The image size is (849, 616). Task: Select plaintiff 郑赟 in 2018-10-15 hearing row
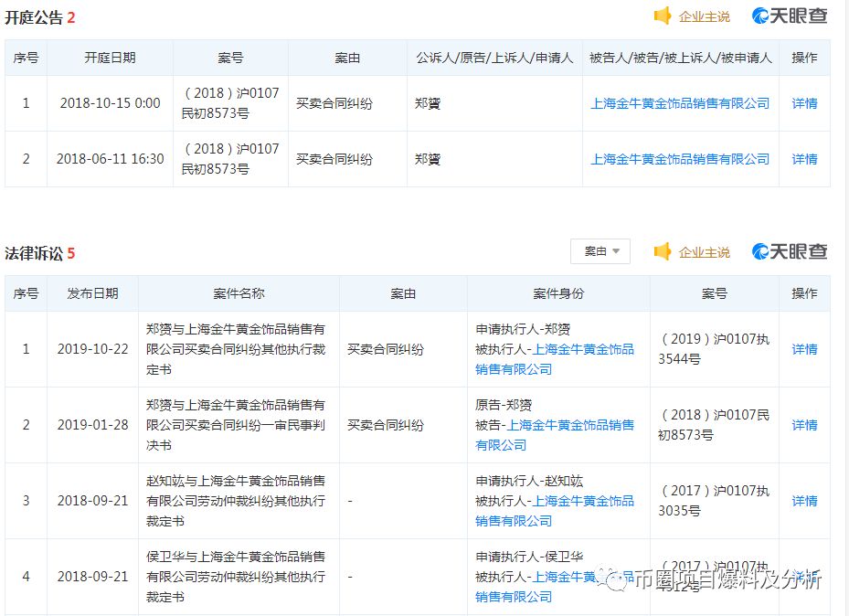pos(428,103)
